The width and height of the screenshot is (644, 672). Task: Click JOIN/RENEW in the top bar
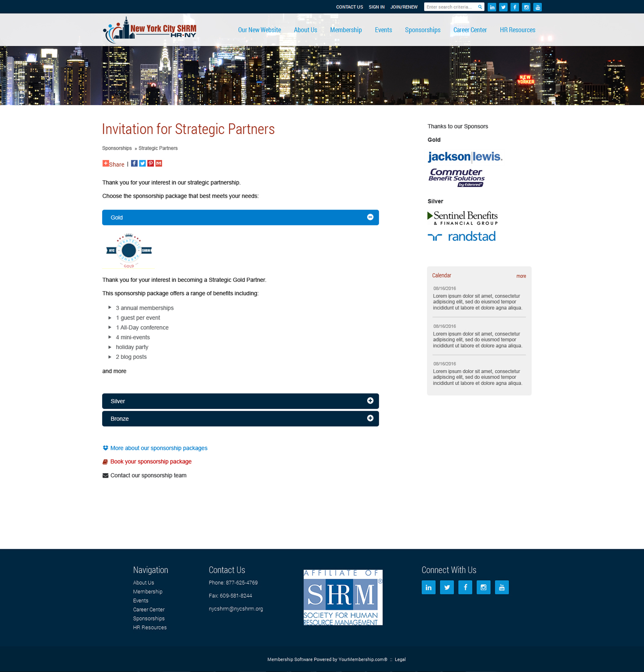pyautogui.click(x=404, y=7)
